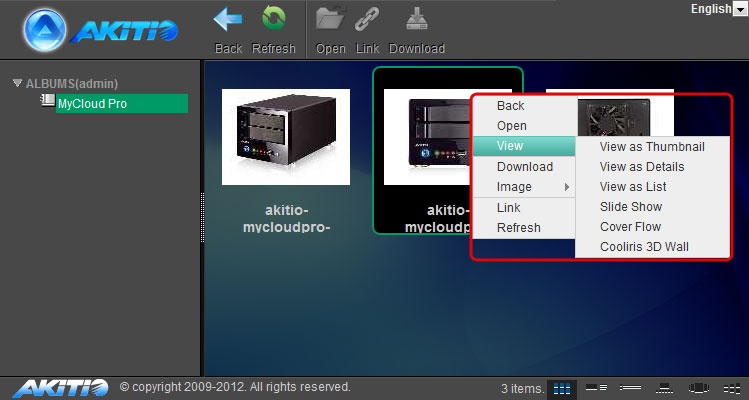
Task: Start slide show from status bar icon
Action: click(x=663, y=387)
